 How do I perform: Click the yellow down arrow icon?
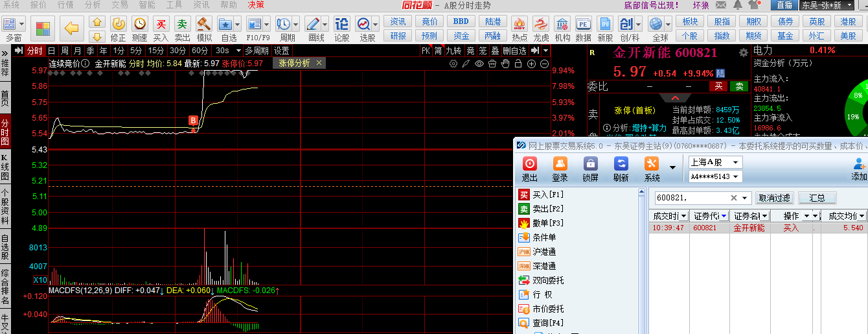[x=97, y=36]
